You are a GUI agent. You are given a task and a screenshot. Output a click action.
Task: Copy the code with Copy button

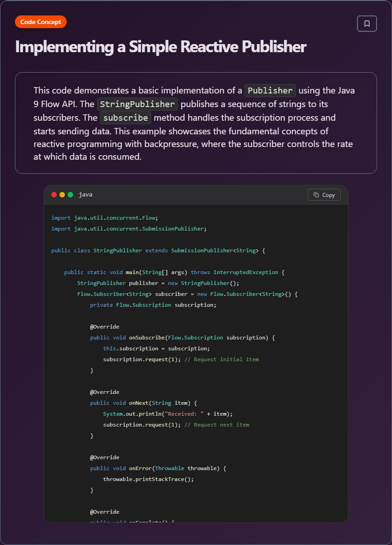324,195
